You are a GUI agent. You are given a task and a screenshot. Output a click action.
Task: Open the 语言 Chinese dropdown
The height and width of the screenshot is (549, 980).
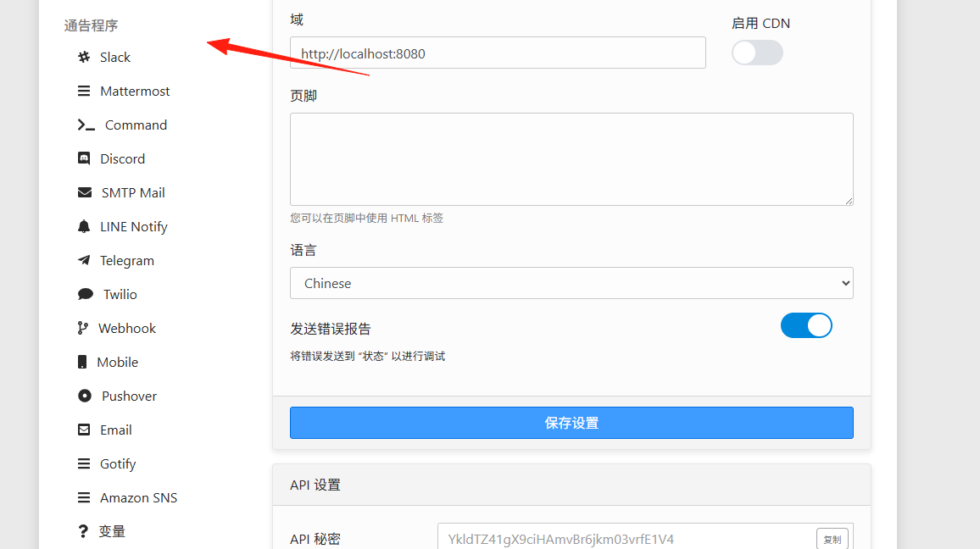click(571, 283)
